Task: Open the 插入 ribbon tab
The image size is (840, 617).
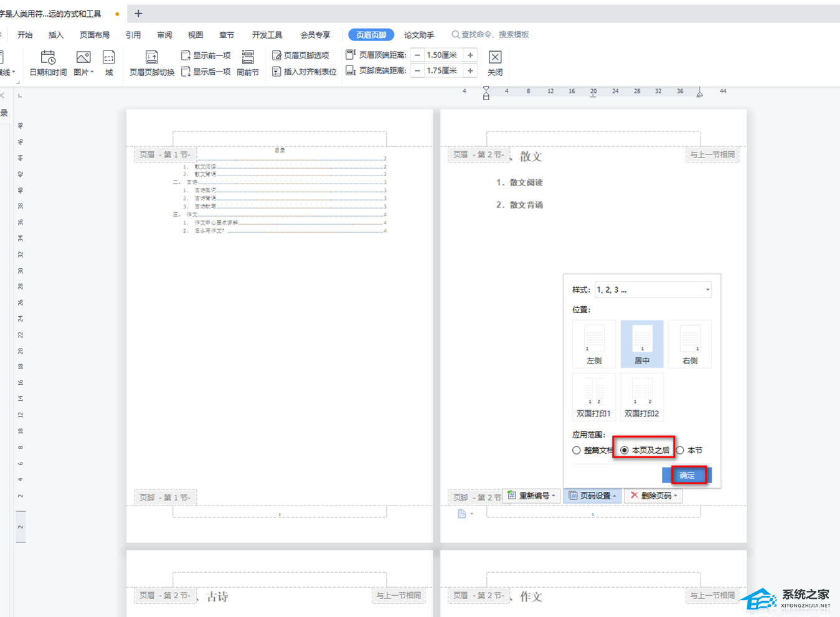Action: (56, 35)
